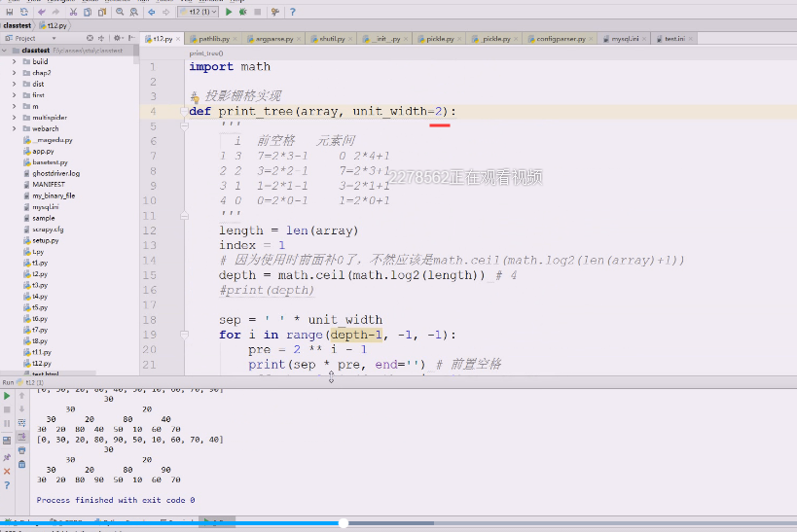Rerun t12 in Run panel
The width and height of the screenshot is (797, 532).
tap(7, 395)
